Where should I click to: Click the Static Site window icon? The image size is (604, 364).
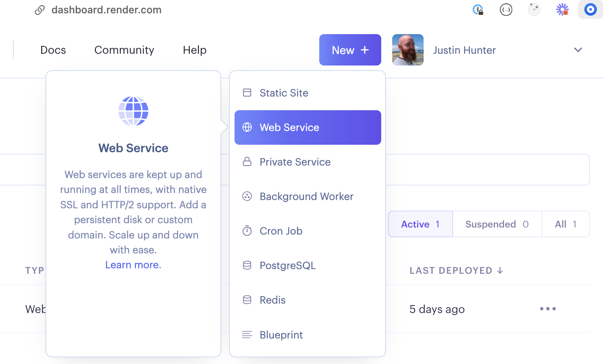click(247, 93)
